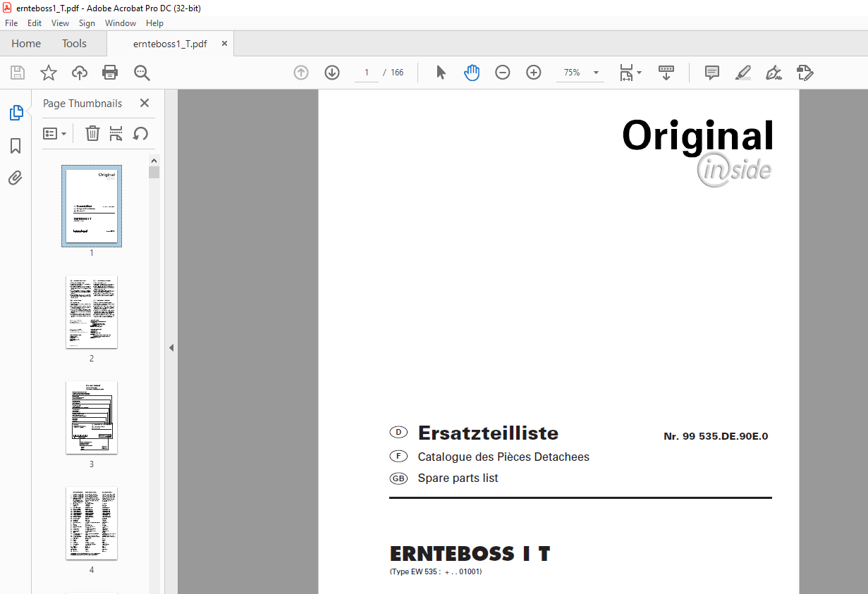Open Page Thumbnails sidebar icon
The width and height of the screenshot is (868, 594).
coord(16,113)
